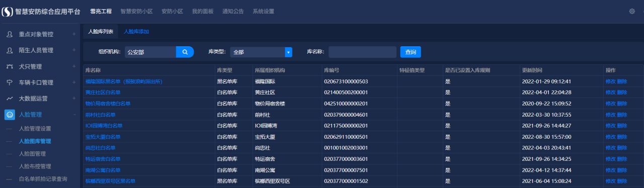644x188 pixels.
Task: Click 删除 in the IOI园博湾 row
Action: pos(622,126)
